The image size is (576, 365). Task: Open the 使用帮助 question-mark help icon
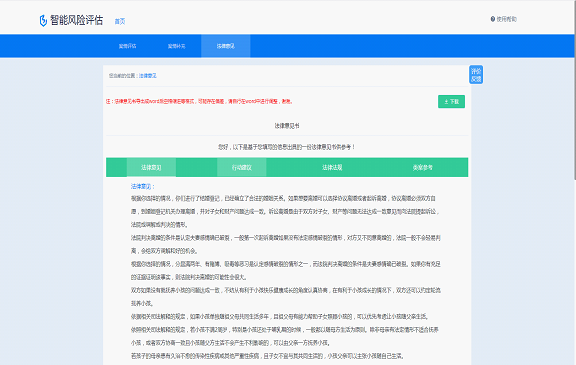pos(493,19)
